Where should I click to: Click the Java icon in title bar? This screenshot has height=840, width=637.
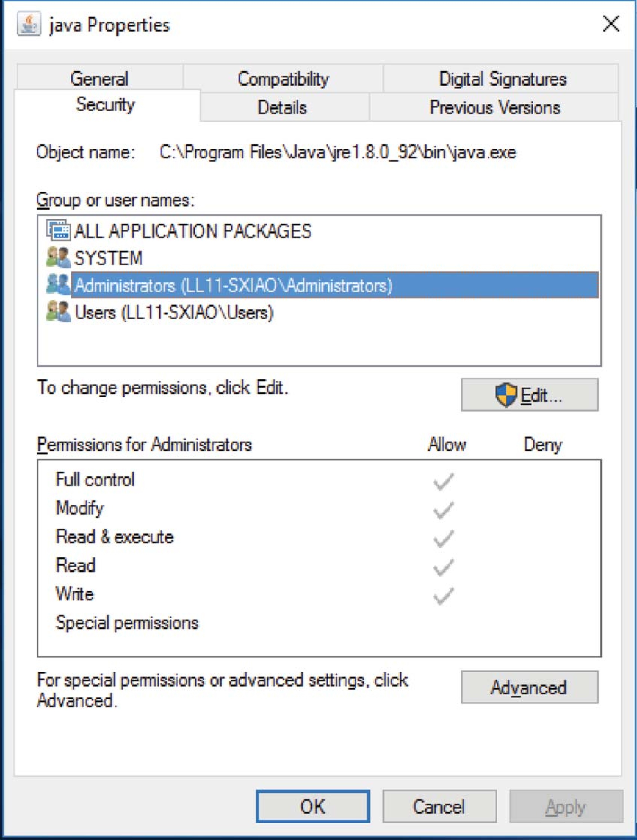[x=28, y=25]
